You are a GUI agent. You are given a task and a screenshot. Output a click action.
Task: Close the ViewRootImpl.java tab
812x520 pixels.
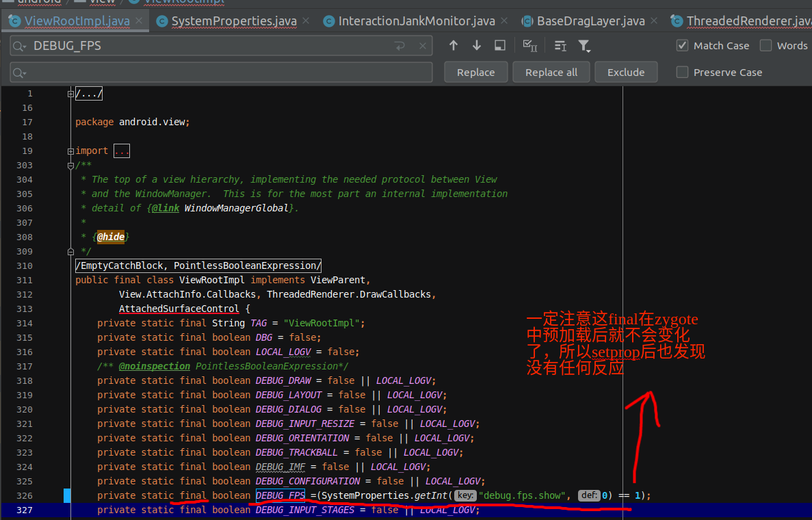tap(139, 21)
